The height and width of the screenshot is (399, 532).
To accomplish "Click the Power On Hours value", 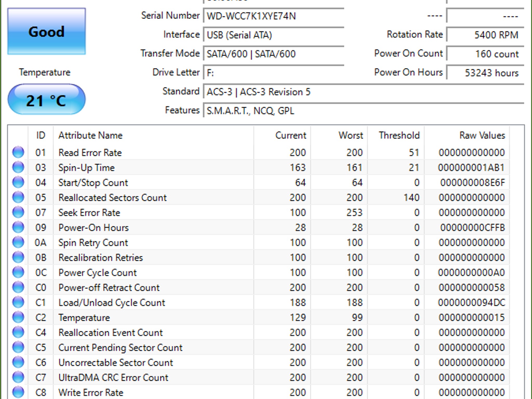I will (x=485, y=73).
